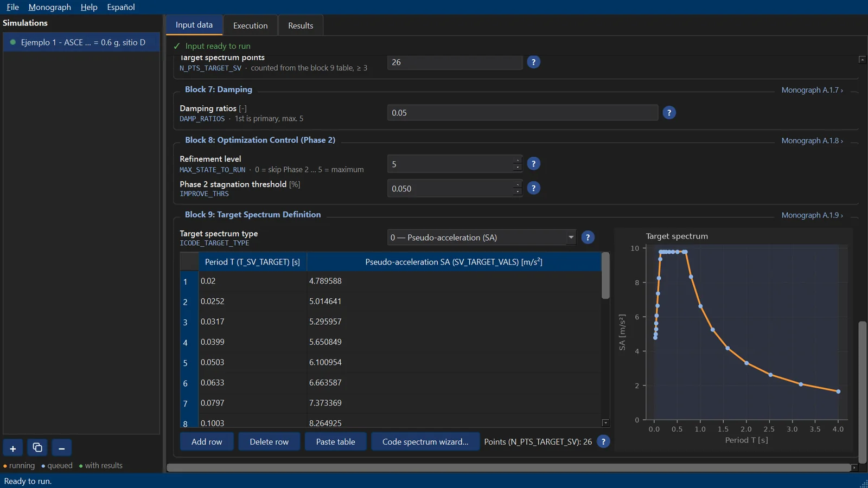Follow the Monograph A.1.7 link
Screen dimensions: 868x488
tap(812, 90)
